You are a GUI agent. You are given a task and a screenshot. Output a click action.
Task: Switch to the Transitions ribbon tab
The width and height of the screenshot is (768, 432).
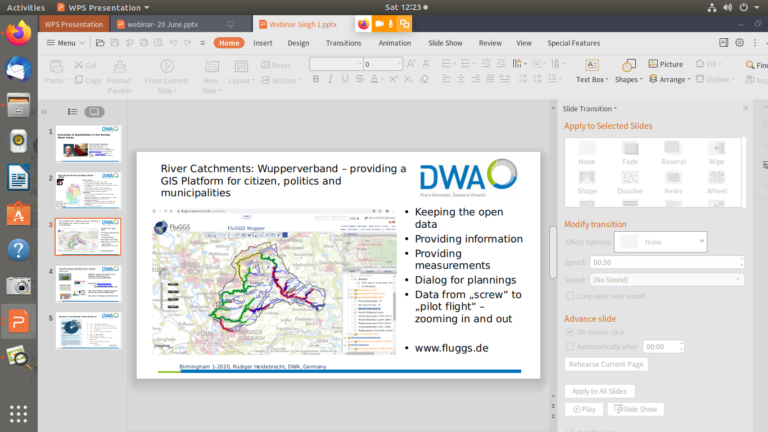(343, 43)
